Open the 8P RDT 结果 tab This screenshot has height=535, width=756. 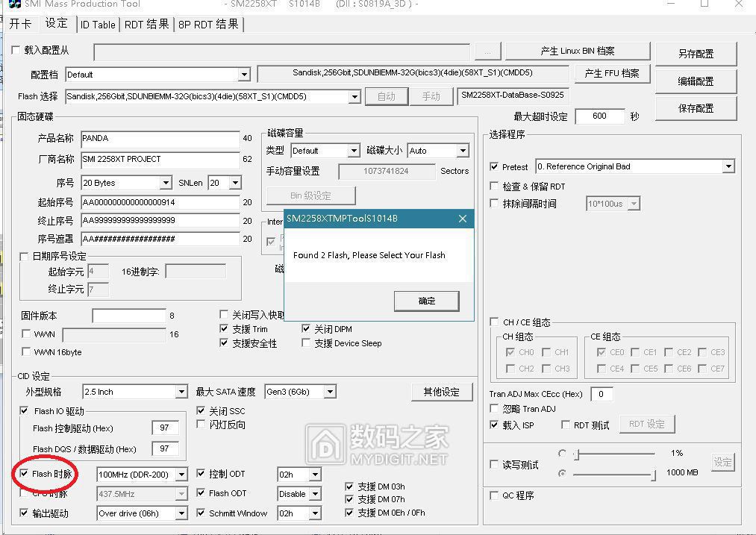click(x=208, y=25)
